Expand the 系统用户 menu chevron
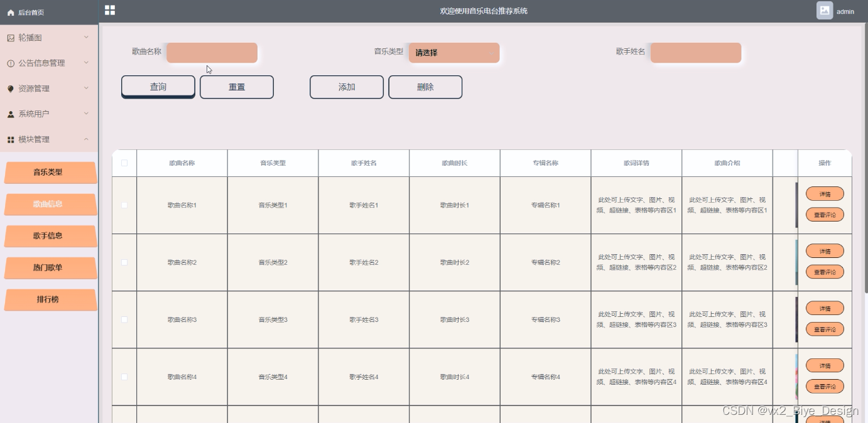 [x=86, y=114]
